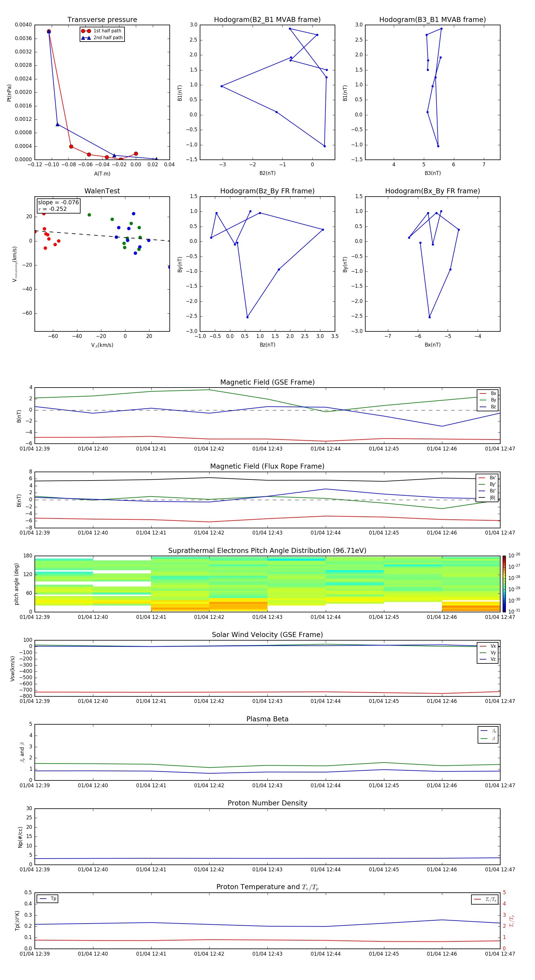535x980 pixels.
Task: Select the 'Vz' solar wind legend entry
Action: (488, 659)
